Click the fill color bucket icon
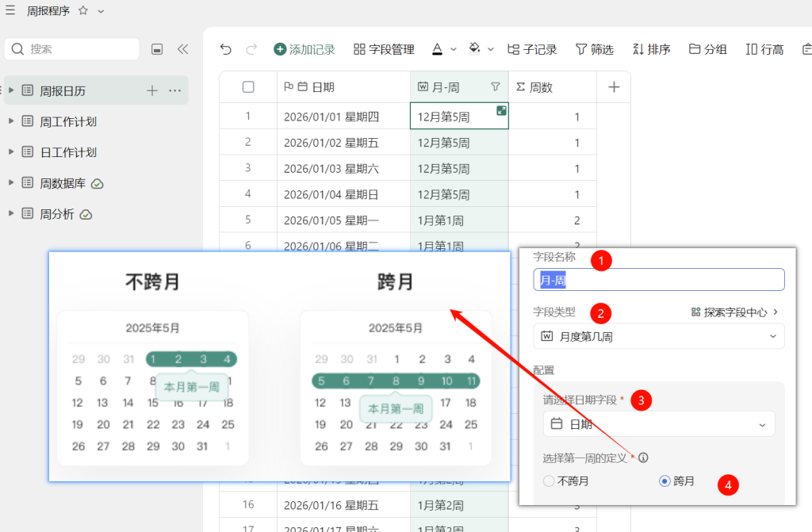The height and width of the screenshot is (532, 812). [474, 49]
